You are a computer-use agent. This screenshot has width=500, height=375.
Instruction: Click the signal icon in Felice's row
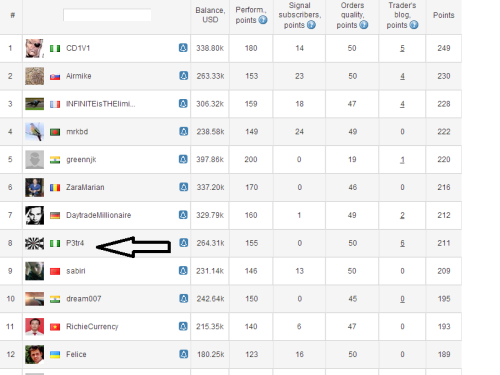(x=183, y=354)
